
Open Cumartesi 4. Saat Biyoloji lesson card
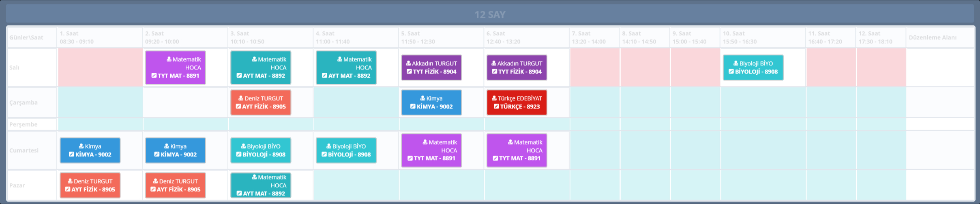pos(346,150)
